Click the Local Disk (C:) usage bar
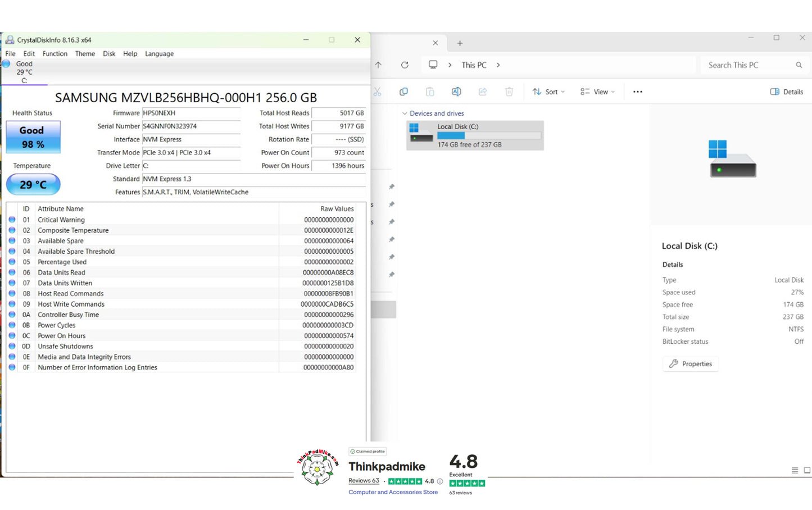Screen dimensions: 812x510 pos(489,136)
